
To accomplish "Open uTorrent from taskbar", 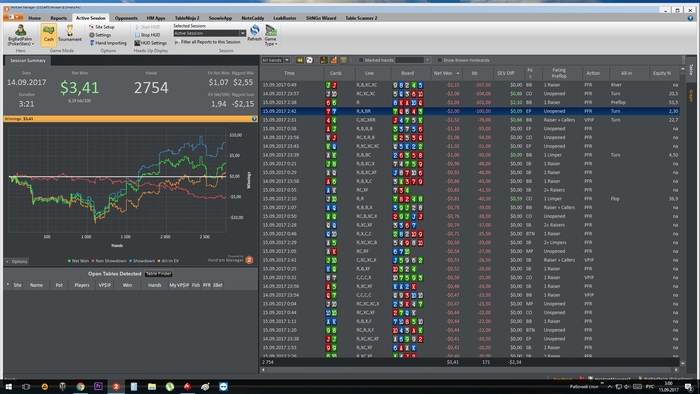I will [x=170, y=386].
